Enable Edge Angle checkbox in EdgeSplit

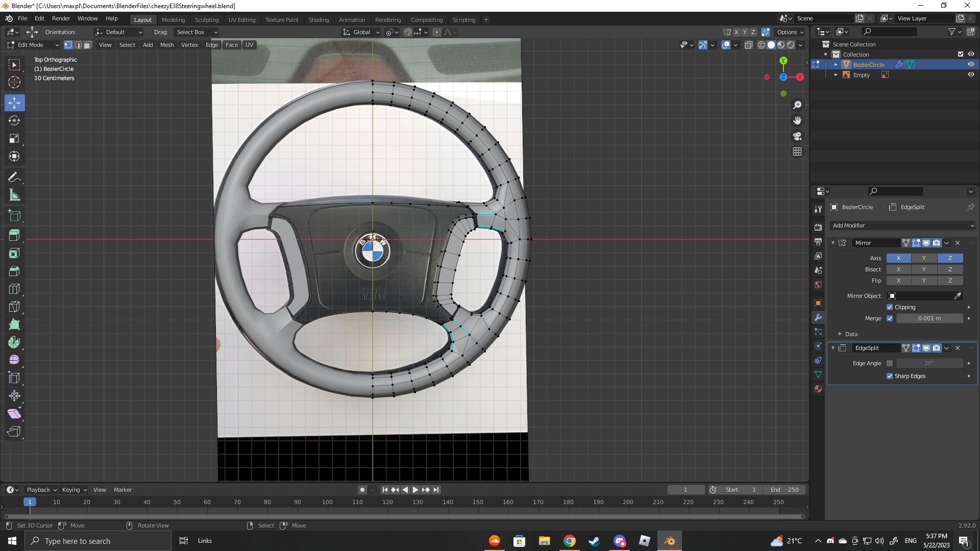(x=890, y=363)
